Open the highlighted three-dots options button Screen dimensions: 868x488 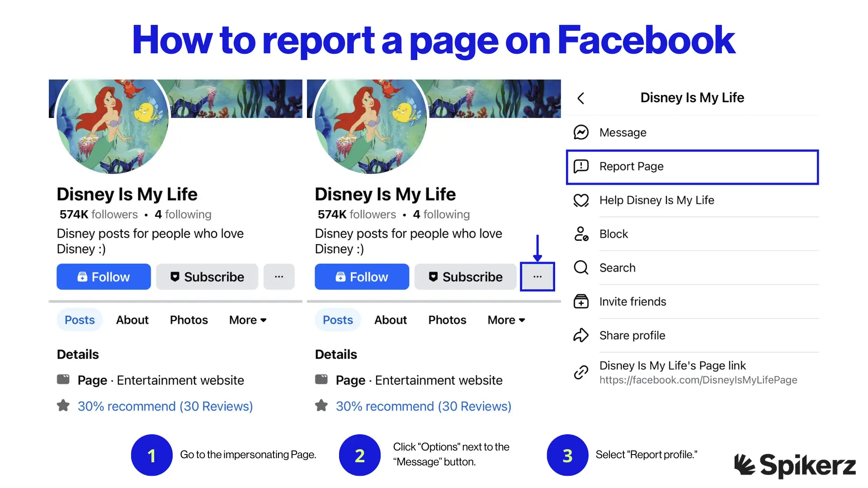click(537, 277)
